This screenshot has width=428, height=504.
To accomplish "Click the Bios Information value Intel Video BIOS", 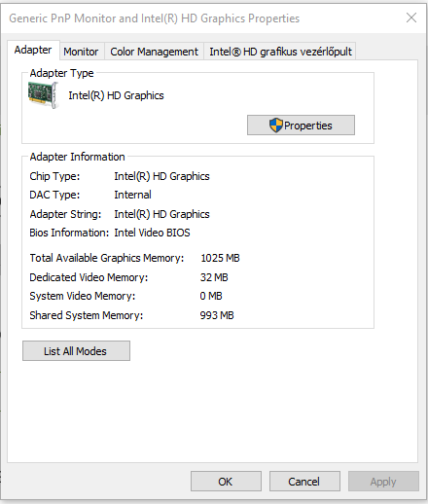I will [152, 233].
